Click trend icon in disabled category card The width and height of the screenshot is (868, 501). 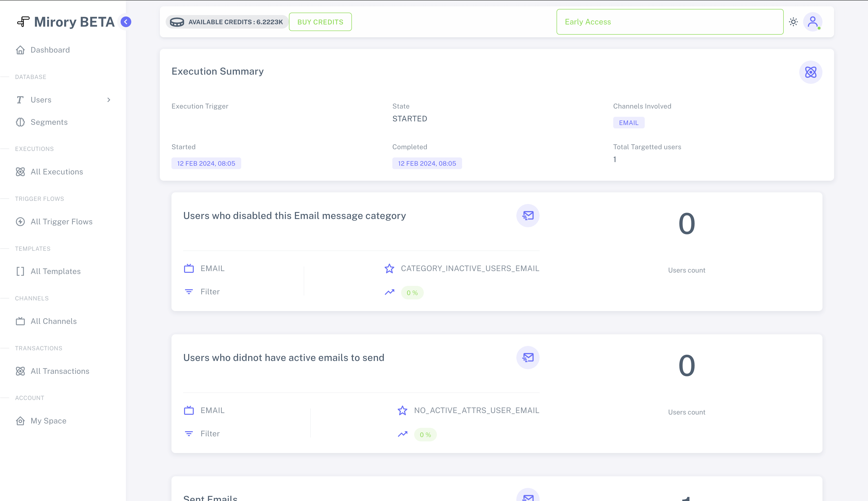pyautogui.click(x=389, y=292)
